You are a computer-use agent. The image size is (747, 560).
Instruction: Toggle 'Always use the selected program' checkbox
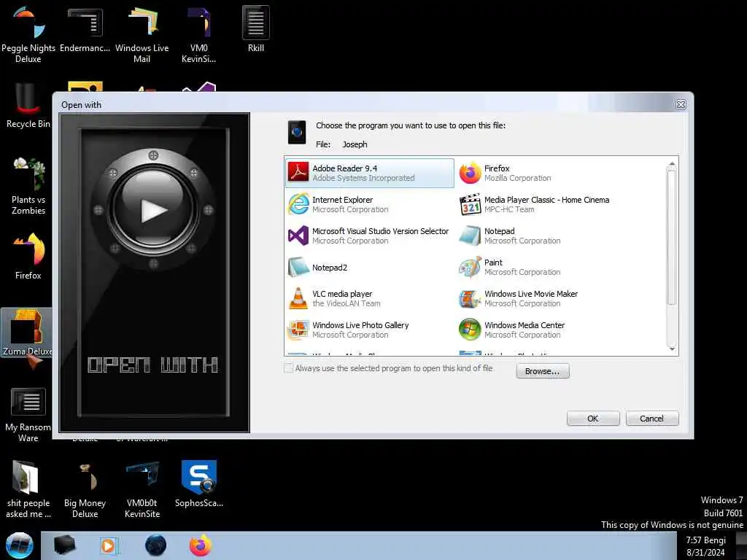point(288,368)
